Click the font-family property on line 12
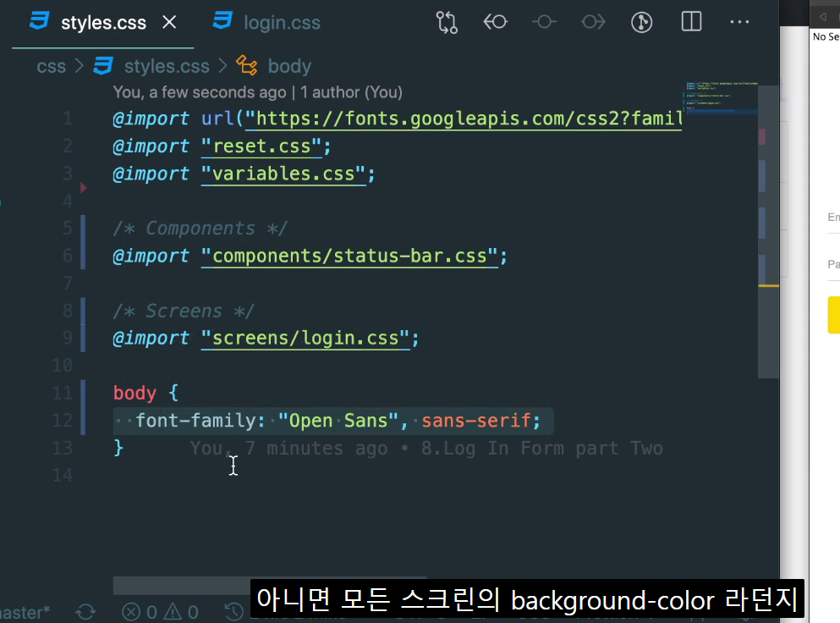Screen dimensions: 840x623 [x=195, y=421]
